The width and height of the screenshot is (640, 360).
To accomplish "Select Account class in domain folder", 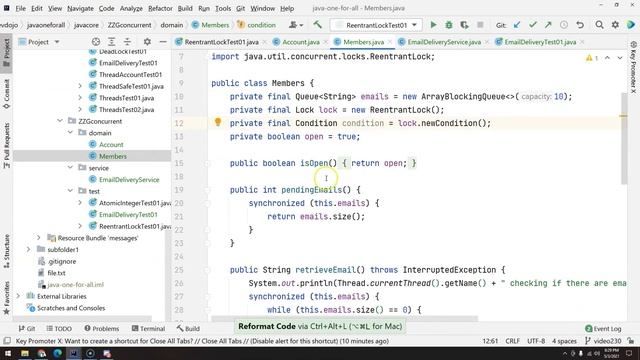I will pyautogui.click(x=111, y=144).
